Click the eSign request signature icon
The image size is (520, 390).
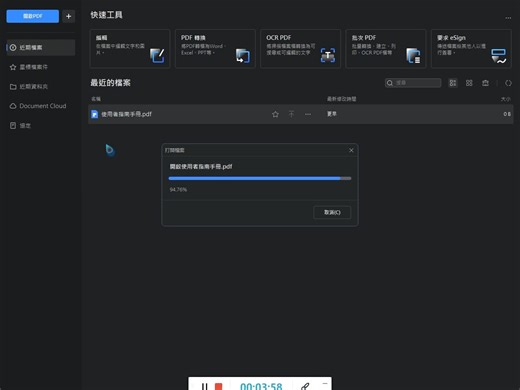point(499,56)
